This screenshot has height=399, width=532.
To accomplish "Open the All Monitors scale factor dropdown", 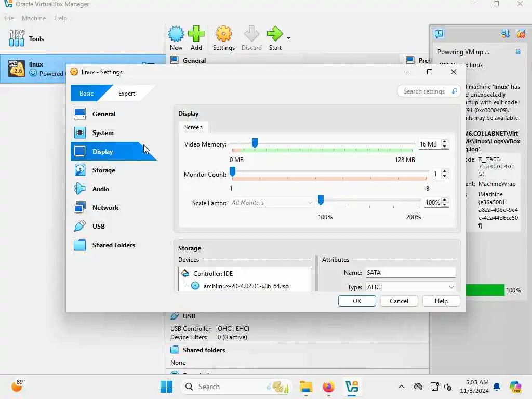I will (x=271, y=203).
